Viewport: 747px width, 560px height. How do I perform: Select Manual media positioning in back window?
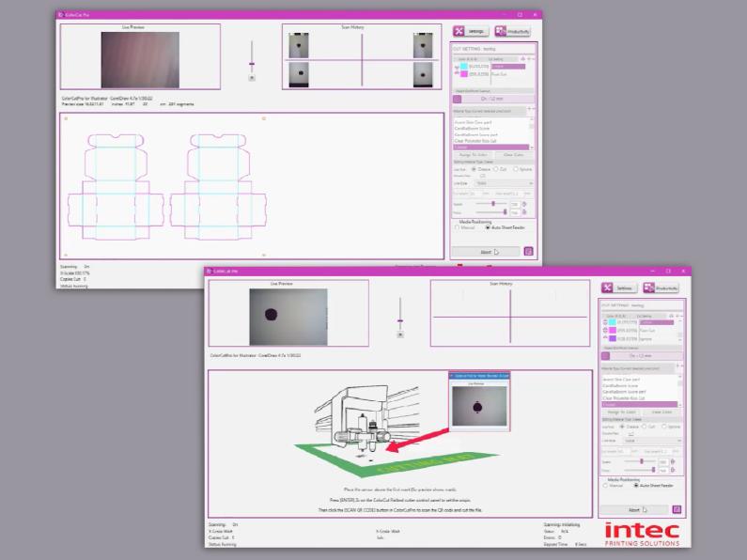coord(457,227)
